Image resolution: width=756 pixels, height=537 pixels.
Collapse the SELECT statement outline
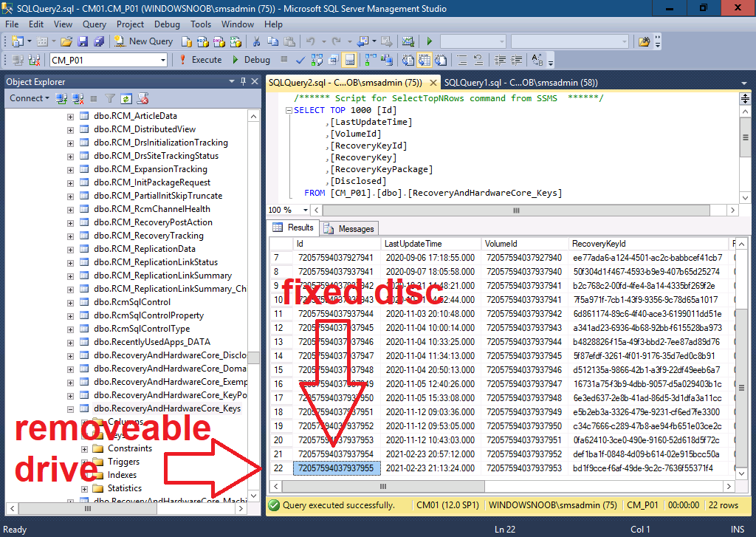289,110
